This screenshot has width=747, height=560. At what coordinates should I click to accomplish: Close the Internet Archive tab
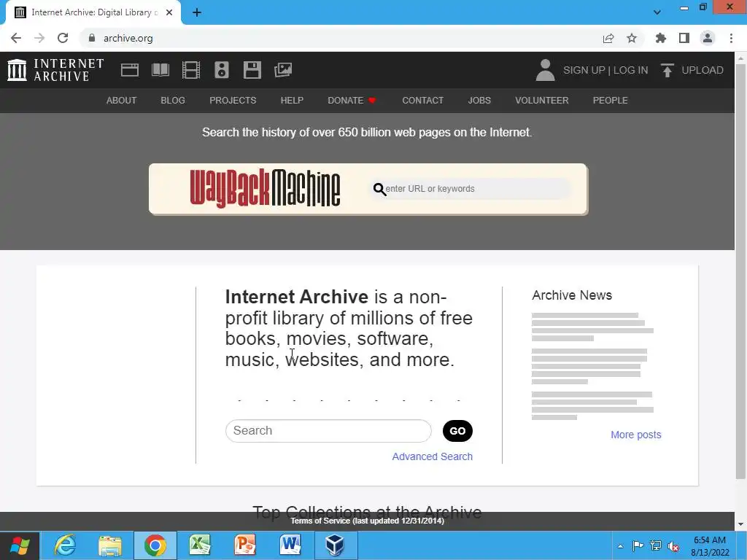tap(169, 12)
